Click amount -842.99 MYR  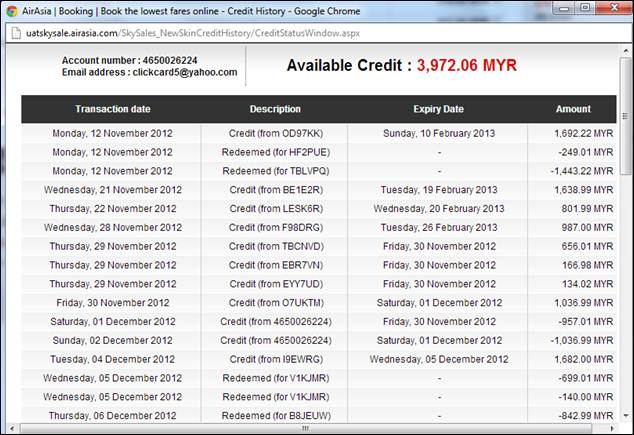[586, 416]
